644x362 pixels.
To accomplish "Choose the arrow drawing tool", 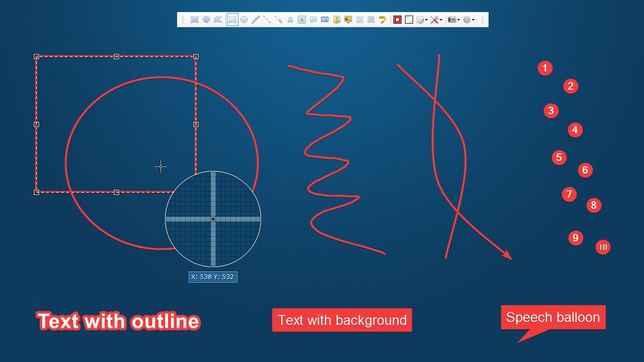I will point(278,20).
